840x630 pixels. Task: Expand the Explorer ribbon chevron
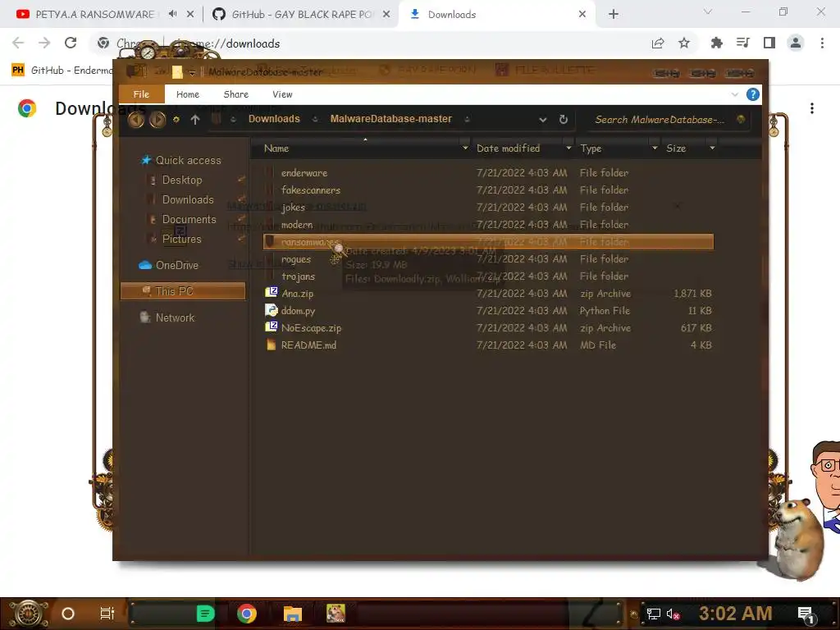click(x=734, y=94)
